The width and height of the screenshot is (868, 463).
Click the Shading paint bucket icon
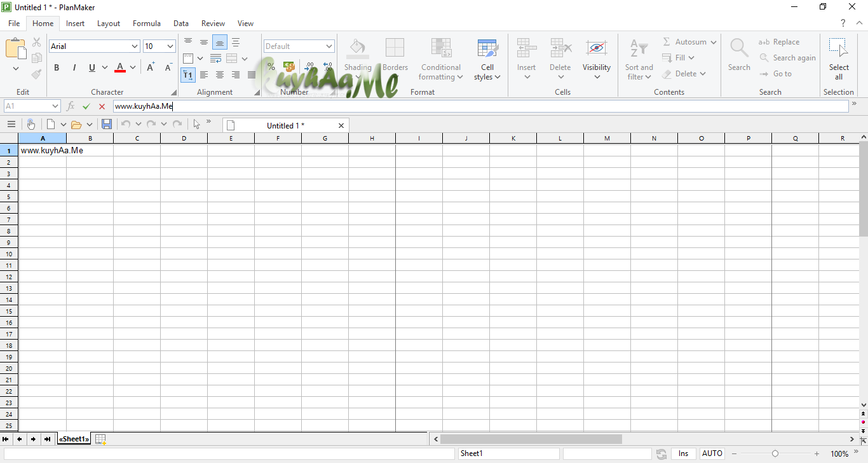pyautogui.click(x=358, y=48)
